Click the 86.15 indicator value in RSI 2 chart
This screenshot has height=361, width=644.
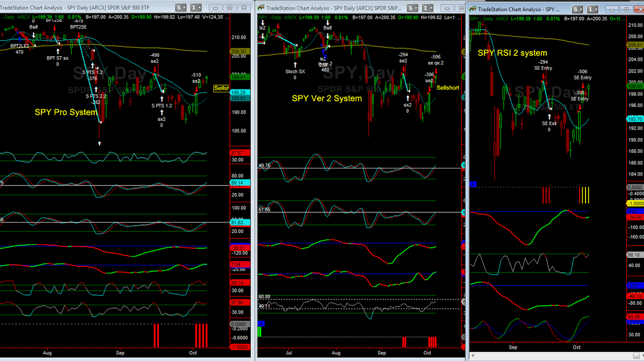[x=635, y=254]
